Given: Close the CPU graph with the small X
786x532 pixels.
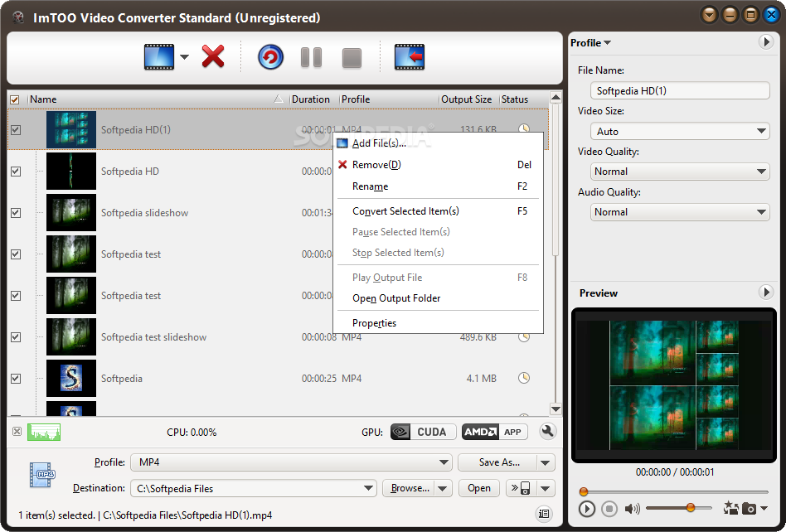Looking at the screenshot, I should click(x=17, y=431).
